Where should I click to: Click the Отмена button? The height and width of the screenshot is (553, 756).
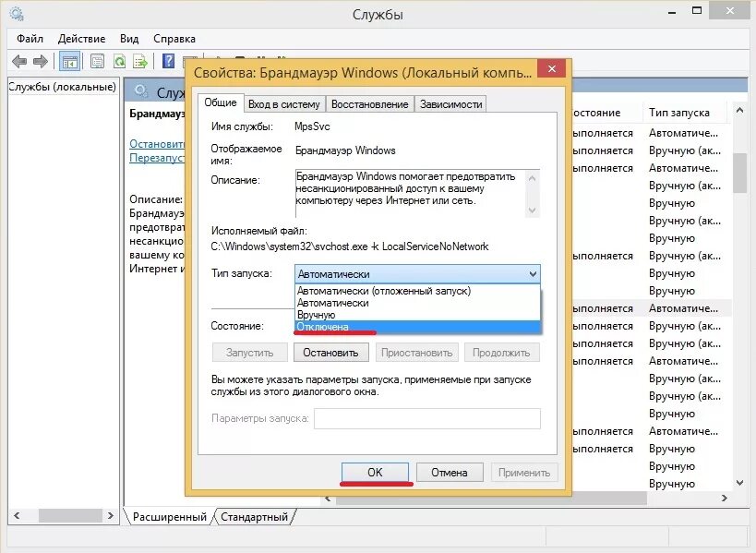pos(450,473)
